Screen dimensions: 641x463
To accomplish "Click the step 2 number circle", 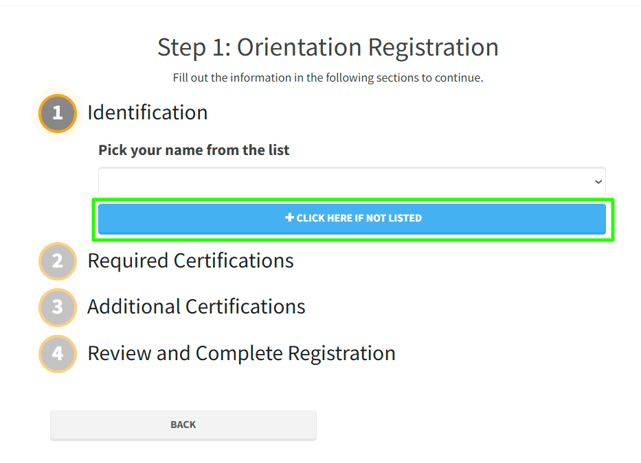I will tap(57, 262).
